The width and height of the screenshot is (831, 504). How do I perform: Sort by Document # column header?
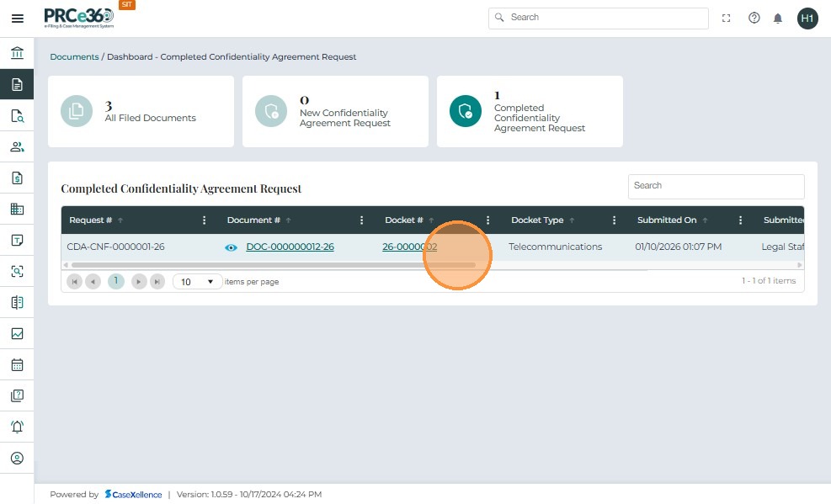tap(253, 220)
